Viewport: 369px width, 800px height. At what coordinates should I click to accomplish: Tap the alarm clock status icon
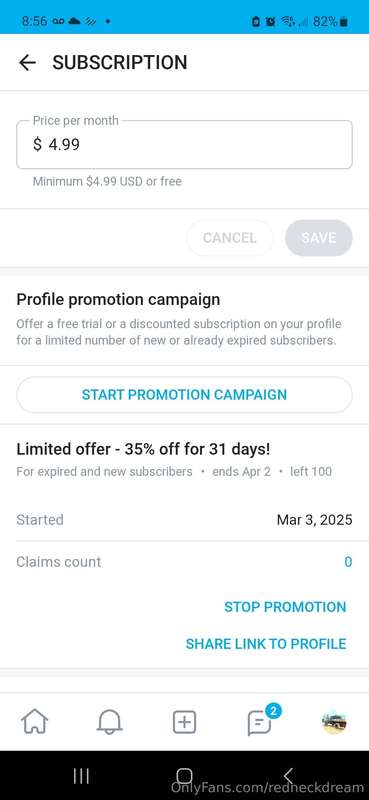coord(270,21)
